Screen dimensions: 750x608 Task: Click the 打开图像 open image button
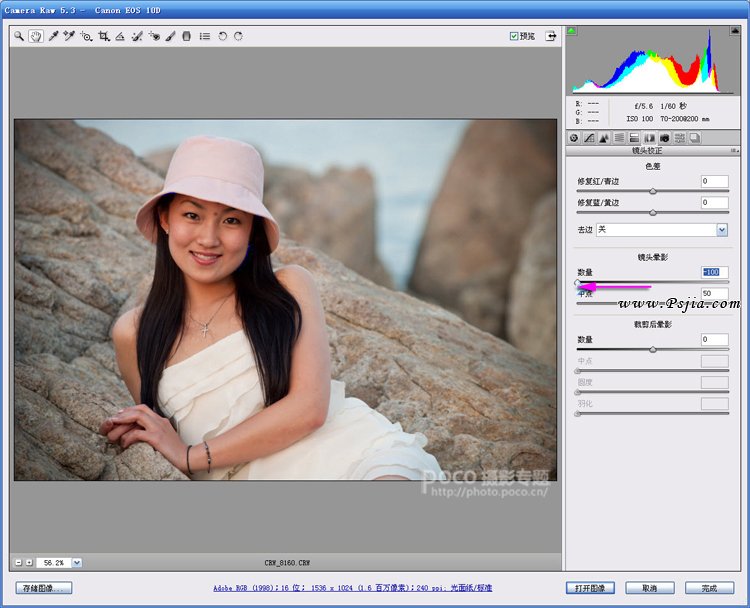(589, 588)
